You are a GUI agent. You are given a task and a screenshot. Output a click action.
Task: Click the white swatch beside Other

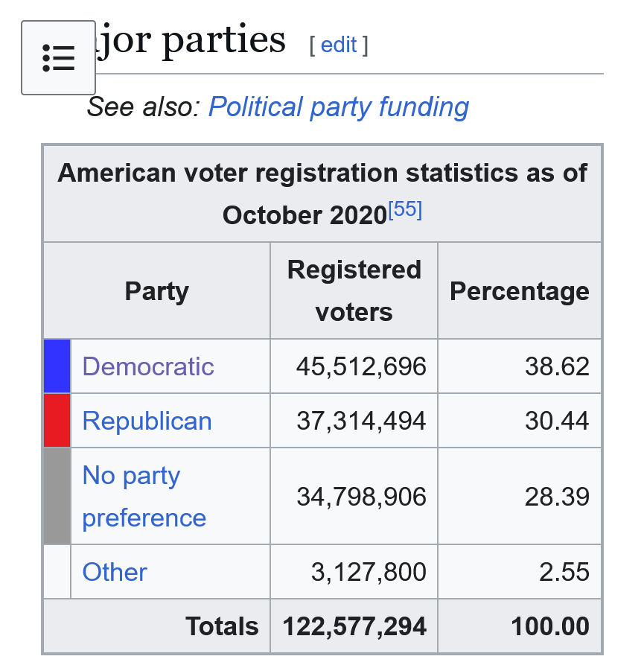pos(57,572)
